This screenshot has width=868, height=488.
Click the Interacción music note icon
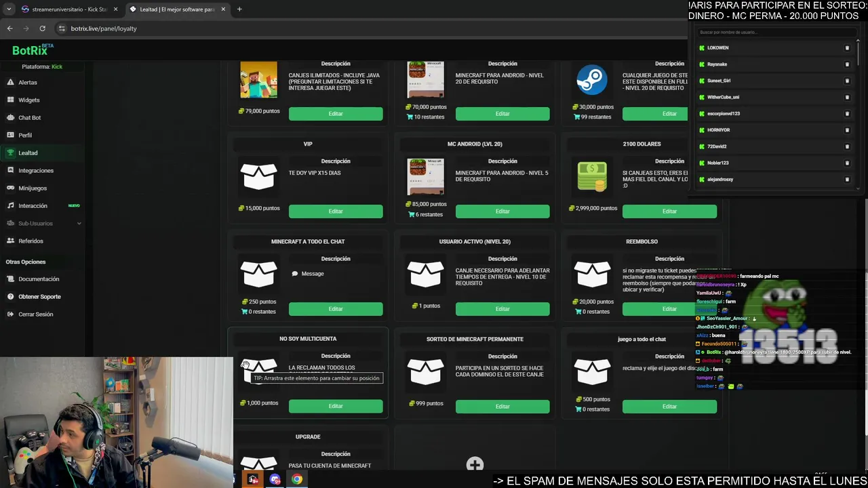pyautogui.click(x=11, y=205)
